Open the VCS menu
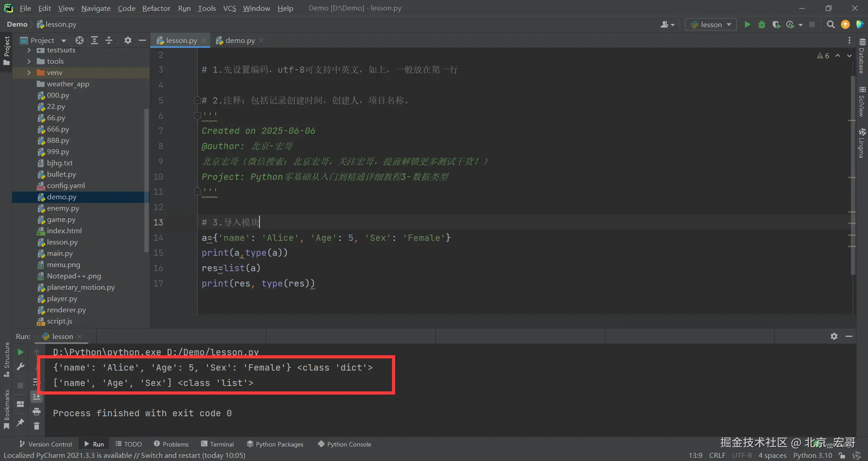The image size is (868, 461). coord(230,8)
